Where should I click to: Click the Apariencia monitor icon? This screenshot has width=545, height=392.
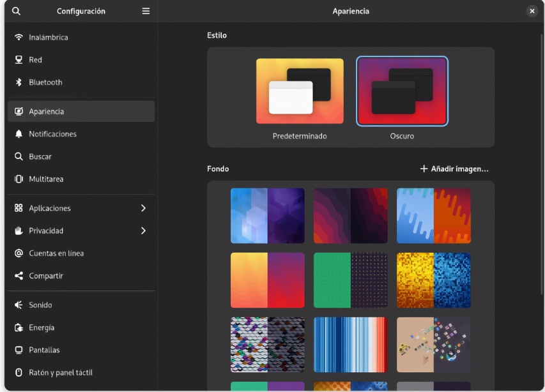pos(19,112)
